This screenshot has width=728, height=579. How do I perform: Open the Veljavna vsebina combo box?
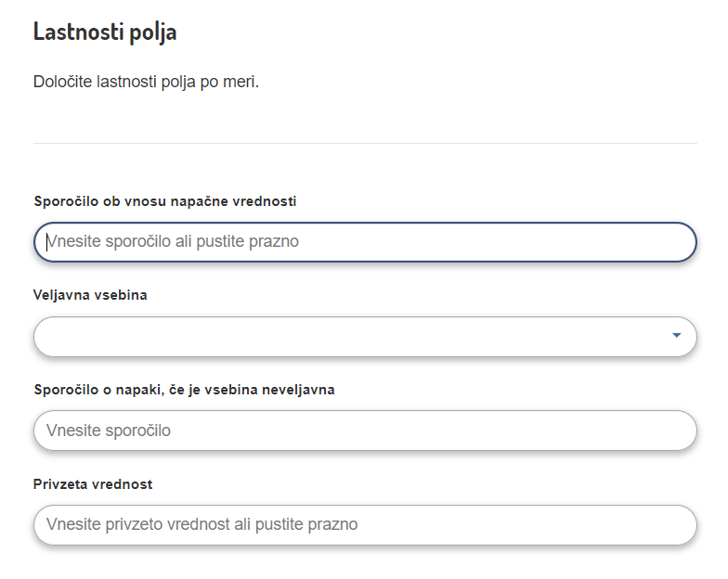coord(364,336)
